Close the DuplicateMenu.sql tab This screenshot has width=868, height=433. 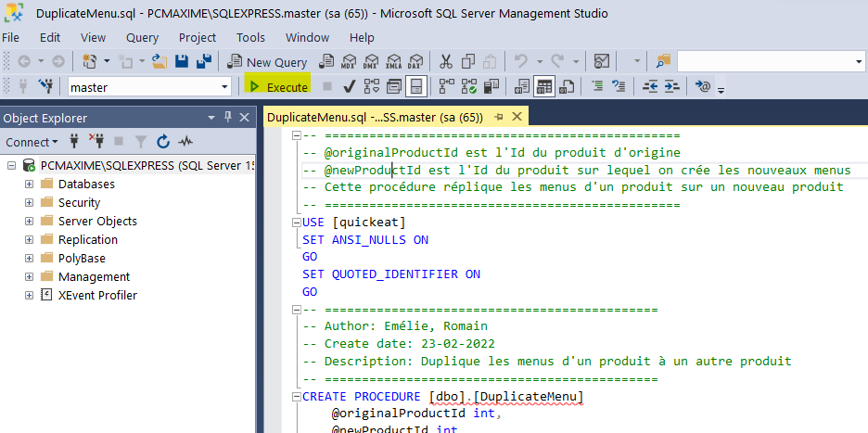point(517,117)
